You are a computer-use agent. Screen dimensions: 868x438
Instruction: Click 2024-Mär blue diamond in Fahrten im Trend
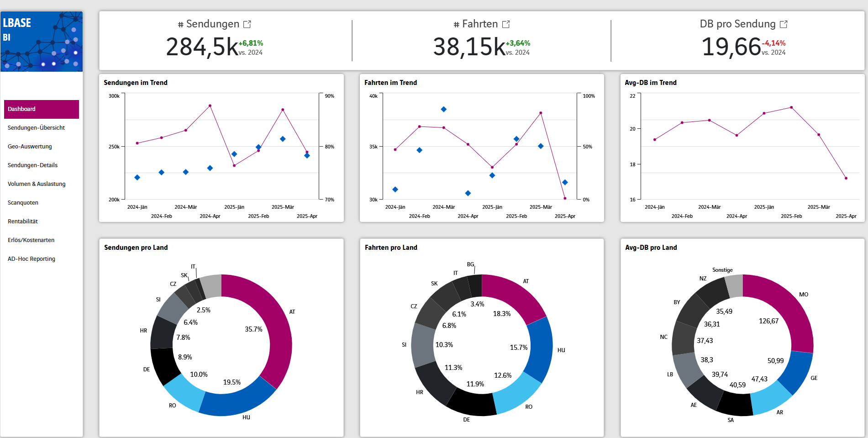[444, 109]
